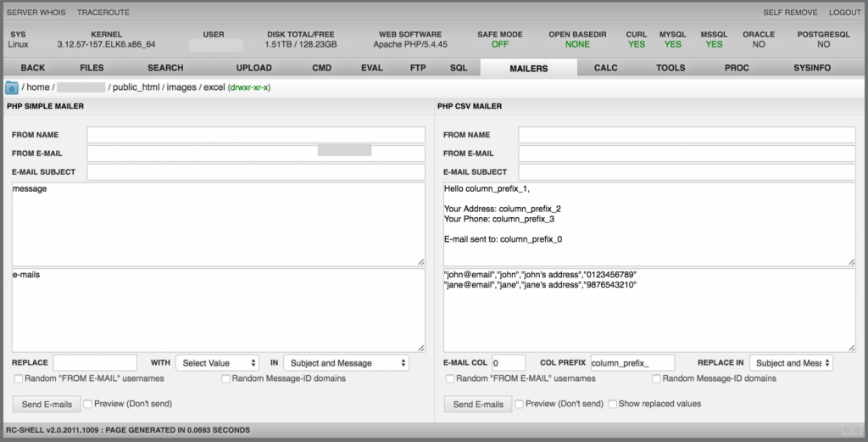
Task: Open the Select Value dropdown
Action: (217, 363)
